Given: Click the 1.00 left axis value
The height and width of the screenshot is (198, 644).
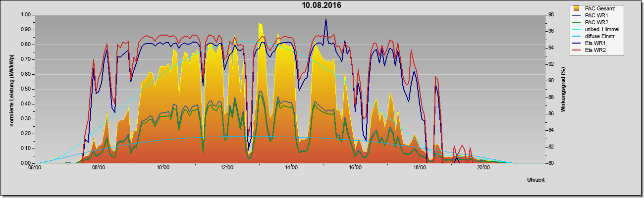Looking at the screenshot, I should 26,15.
